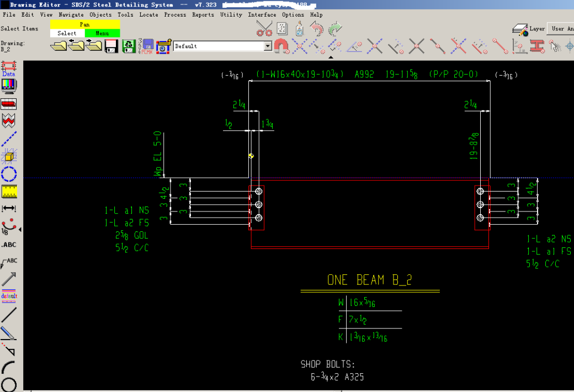The image size is (574, 392).
Task: Click the default line style icon
Action: (9, 296)
